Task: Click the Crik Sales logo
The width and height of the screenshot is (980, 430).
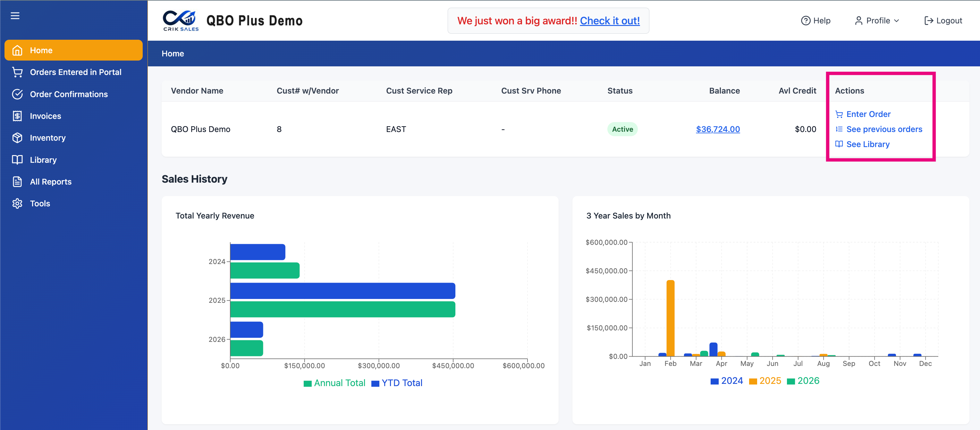Action: (181, 21)
